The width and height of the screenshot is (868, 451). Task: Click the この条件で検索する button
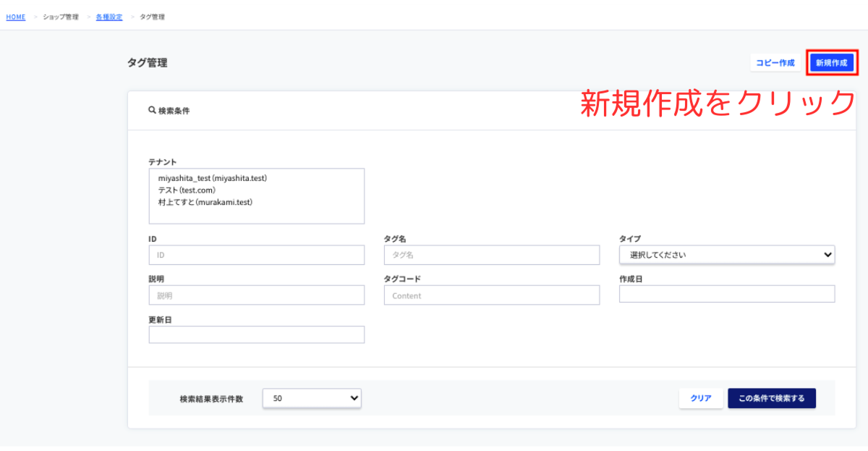pyautogui.click(x=771, y=398)
